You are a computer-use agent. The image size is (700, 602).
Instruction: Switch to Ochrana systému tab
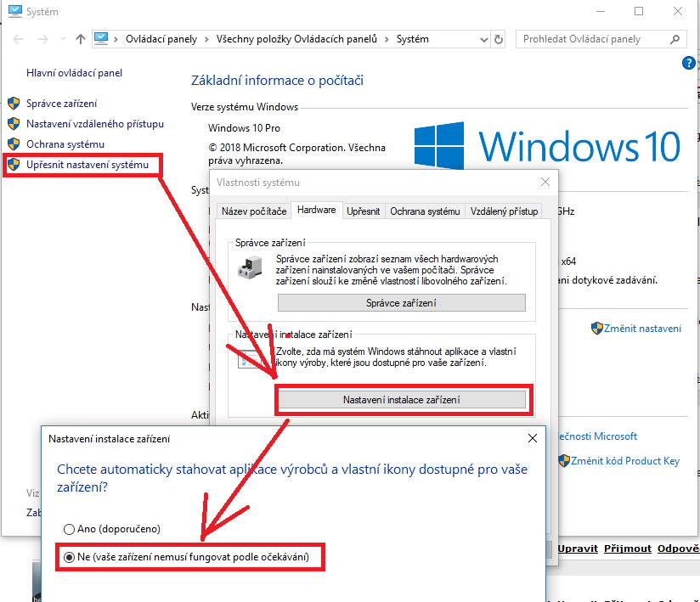tap(425, 211)
